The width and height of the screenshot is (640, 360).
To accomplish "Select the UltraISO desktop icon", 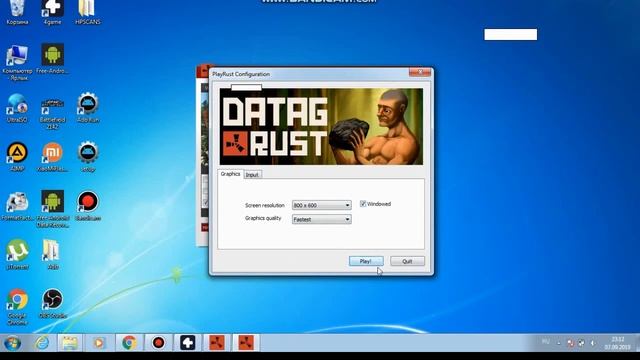I will [17, 108].
